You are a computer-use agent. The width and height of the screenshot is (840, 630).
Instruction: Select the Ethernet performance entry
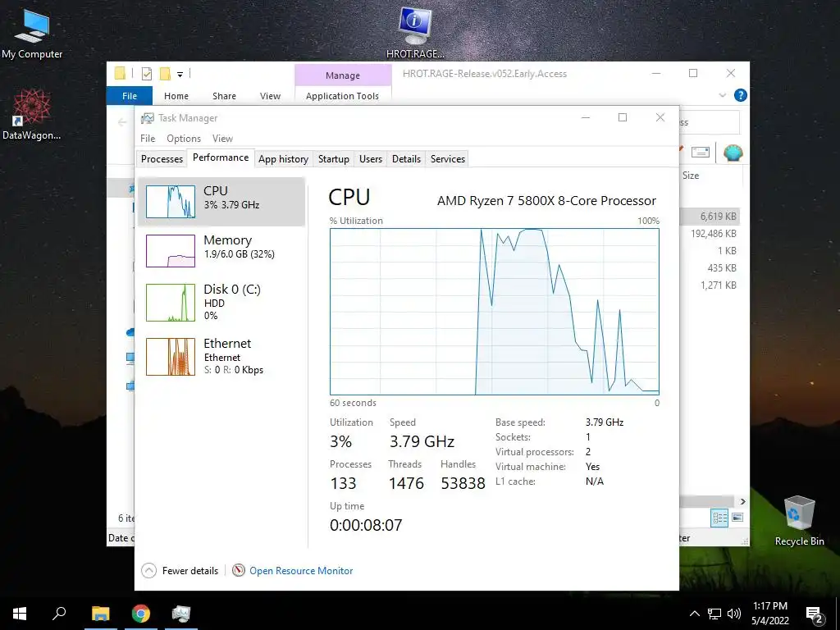click(221, 356)
